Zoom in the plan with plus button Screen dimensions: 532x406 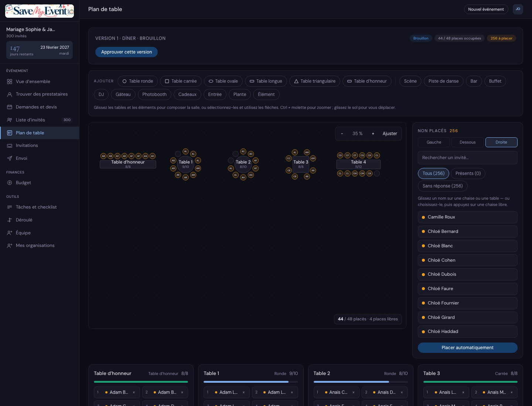(373, 134)
